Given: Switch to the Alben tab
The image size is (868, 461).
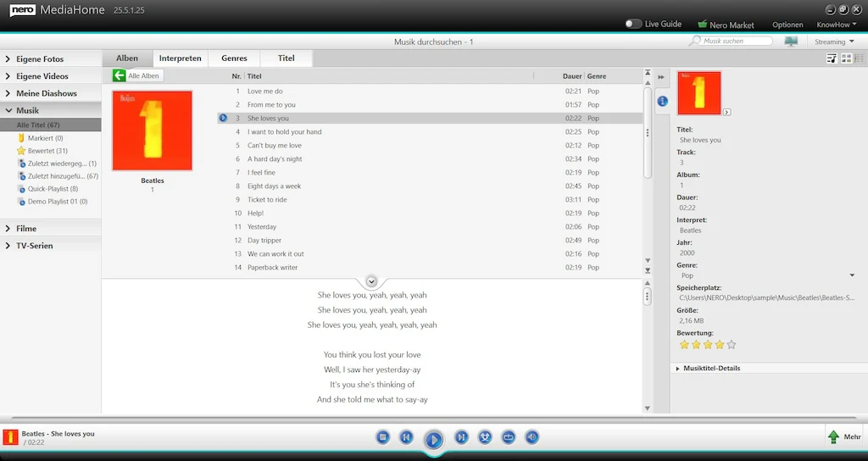Looking at the screenshot, I should [x=127, y=58].
